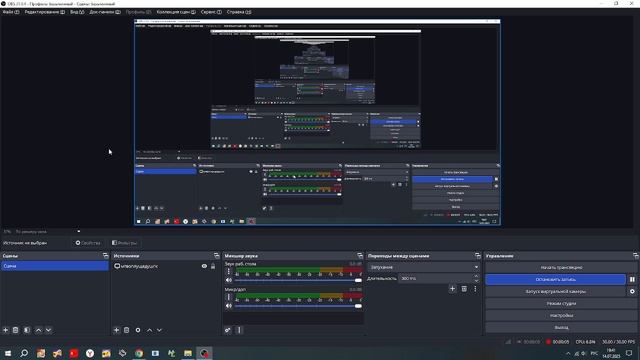Viewport: 640px width, 360px height.
Task: Open Настройки button in Controls
Action: click(561, 316)
